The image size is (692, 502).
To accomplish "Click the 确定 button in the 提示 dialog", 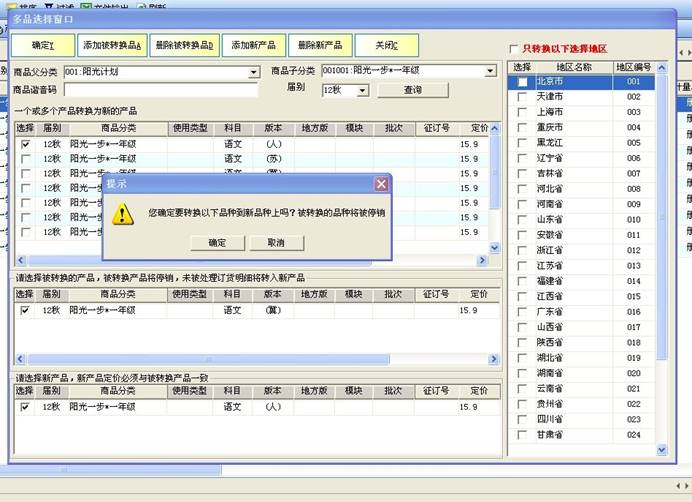I will click(217, 243).
